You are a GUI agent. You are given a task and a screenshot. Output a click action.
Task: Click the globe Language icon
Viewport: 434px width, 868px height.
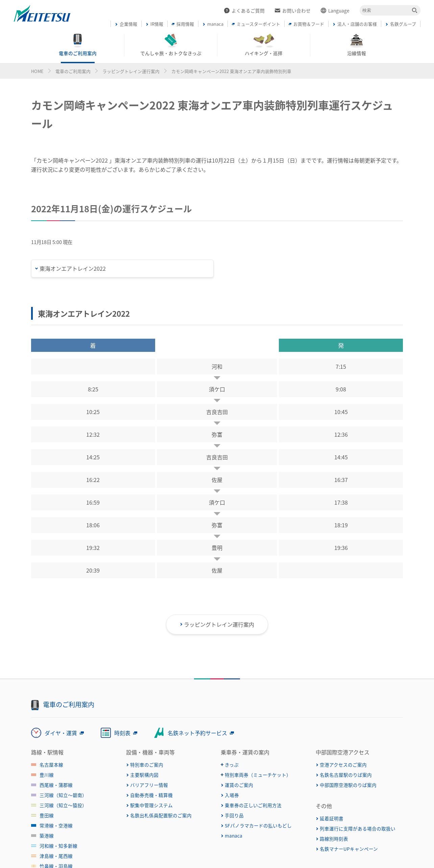point(323,10)
